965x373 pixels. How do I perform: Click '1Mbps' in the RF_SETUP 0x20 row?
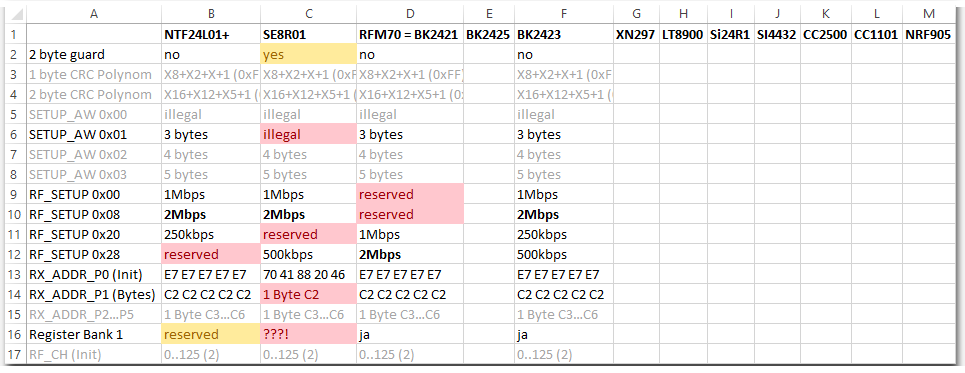pyautogui.click(x=410, y=235)
